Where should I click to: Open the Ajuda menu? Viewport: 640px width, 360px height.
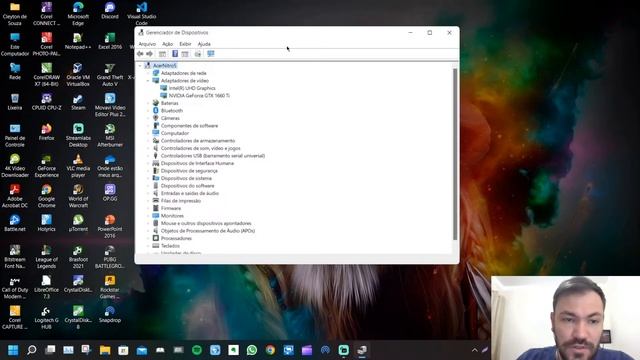pos(204,44)
